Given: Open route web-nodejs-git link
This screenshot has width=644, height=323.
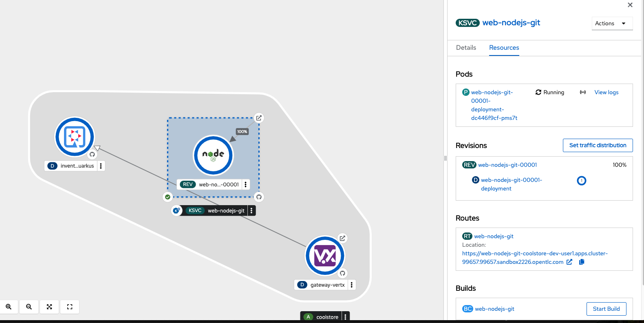Looking at the screenshot, I should [494, 236].
